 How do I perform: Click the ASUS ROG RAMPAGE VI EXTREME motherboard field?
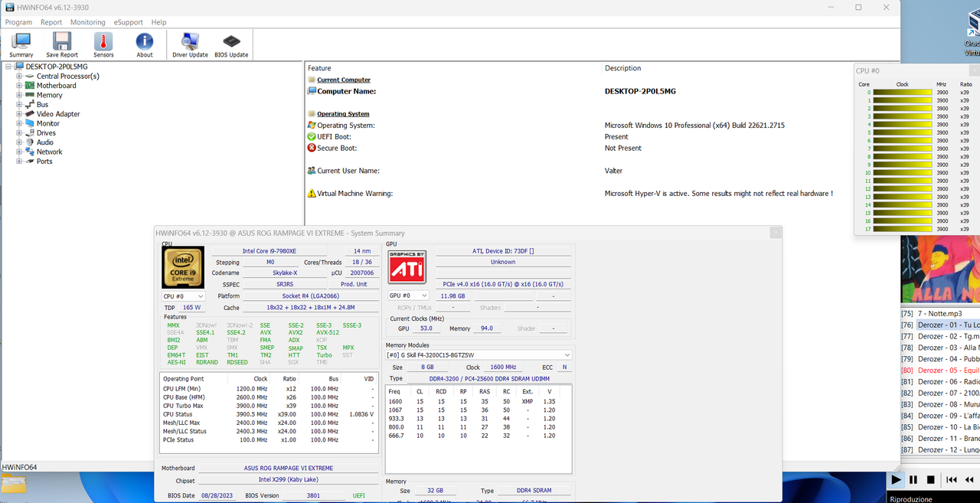tap(288, 468)
